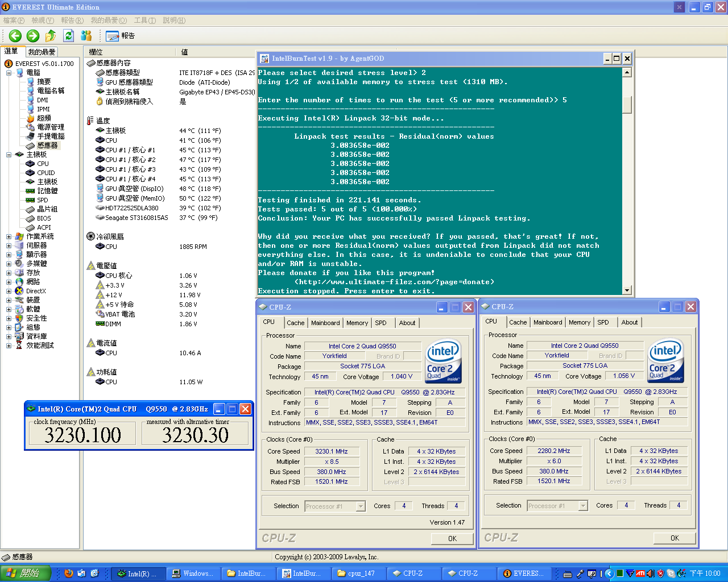Select 記憶體 tree item
728x582 pixels.
tap(47, 191)
